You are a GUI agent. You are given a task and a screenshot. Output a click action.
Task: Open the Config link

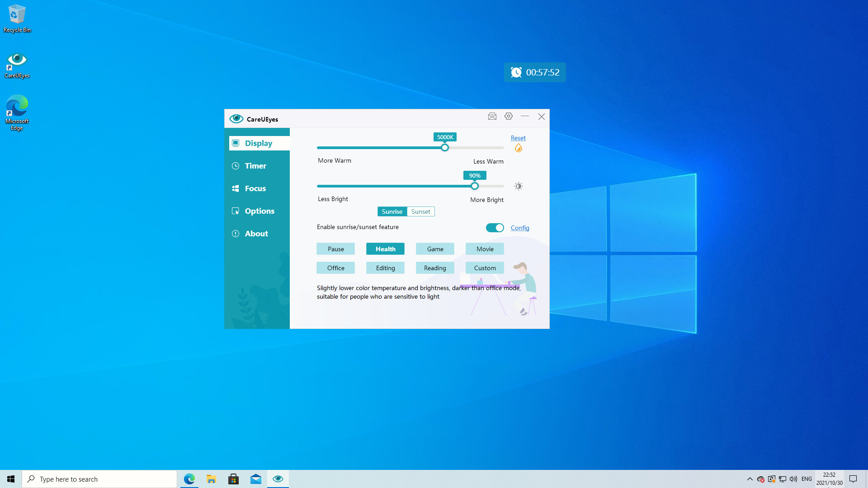pos(520,228)
